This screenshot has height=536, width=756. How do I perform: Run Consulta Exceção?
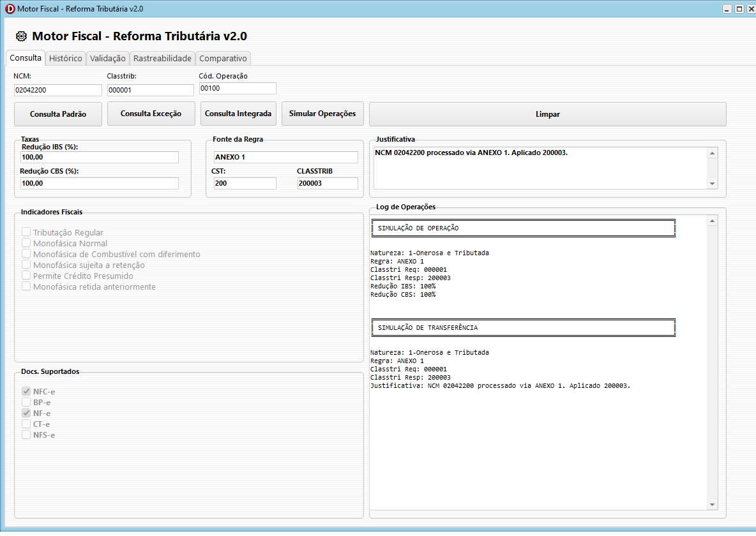[151, 114]
